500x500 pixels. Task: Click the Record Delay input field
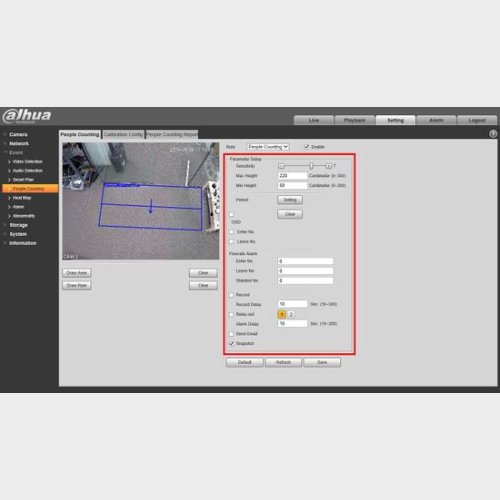[292, 304]
